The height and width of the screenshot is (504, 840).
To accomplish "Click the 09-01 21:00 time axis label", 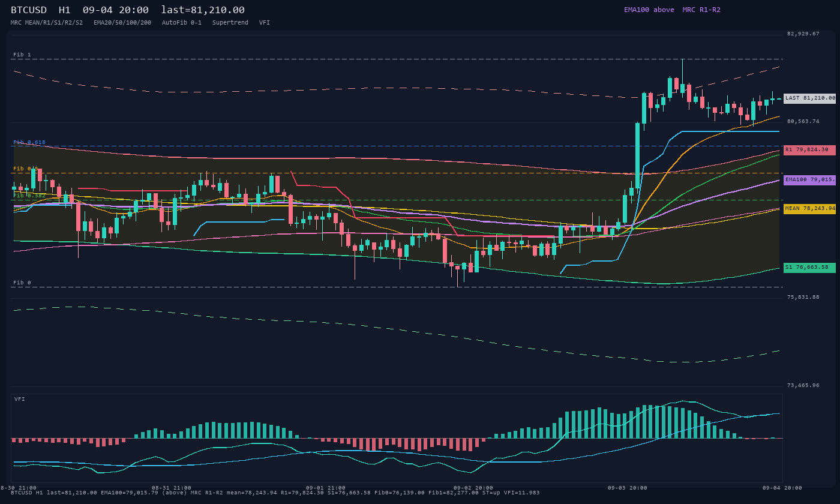I will [326, 488].
